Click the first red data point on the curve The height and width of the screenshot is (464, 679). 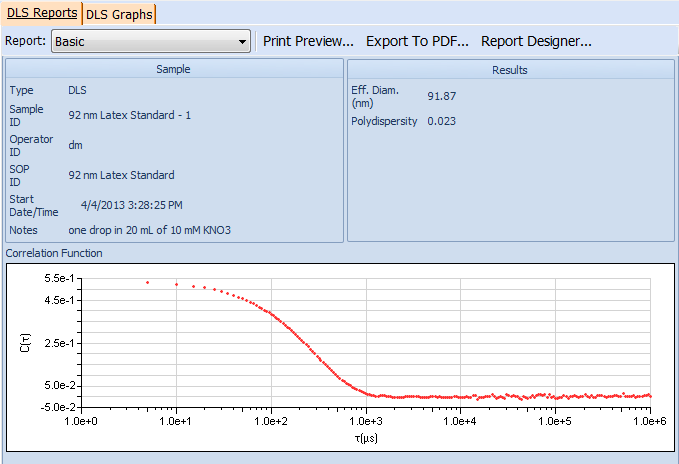click(x=148, y=282)
